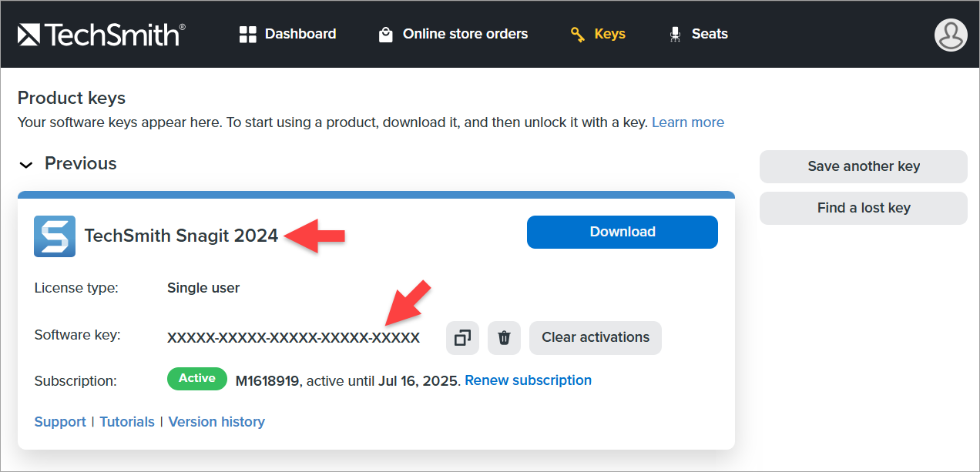Click the key icon in the navigation
Image resolution: width=980 pixels, height=472 pixels.
[x=578, y=35]
